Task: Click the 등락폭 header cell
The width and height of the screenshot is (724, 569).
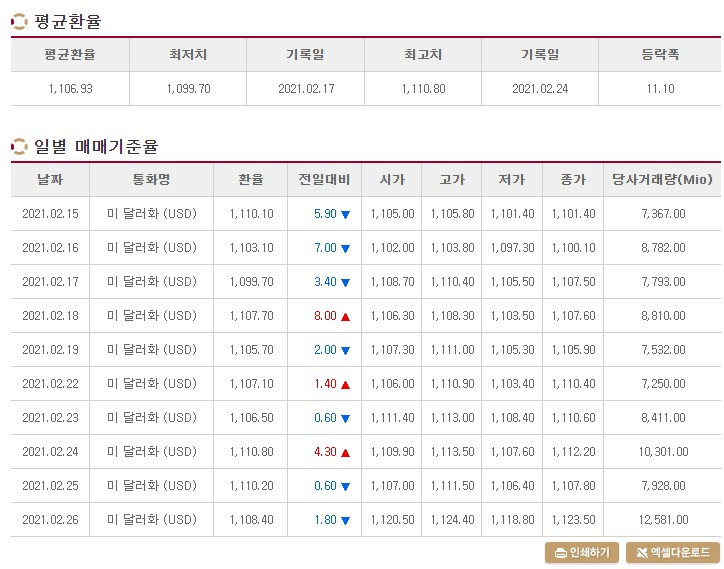Action: [660, 55]
